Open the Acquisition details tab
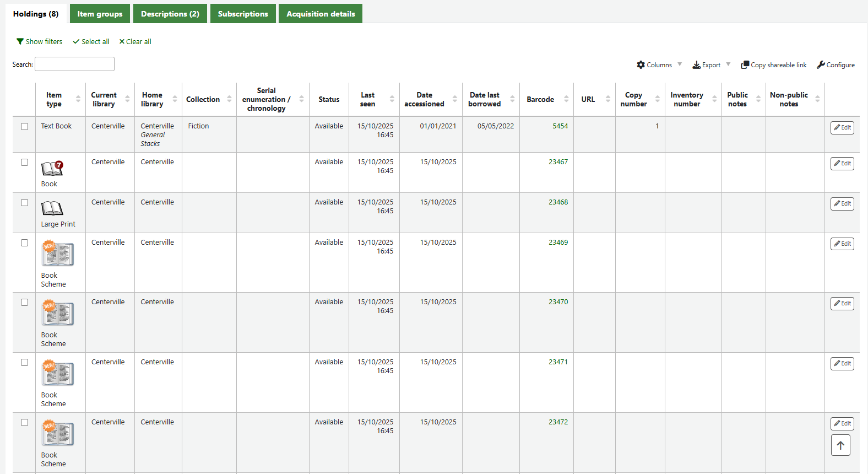868x474 pixels. [320, 14]
